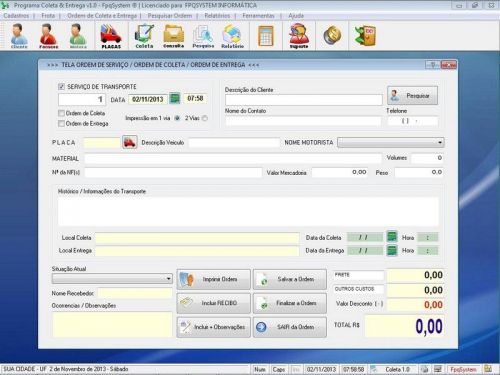The width and height of the screenshot is (500, 375).
Task: Click the Valor Mercadoria field
Action: pos(340,172)
